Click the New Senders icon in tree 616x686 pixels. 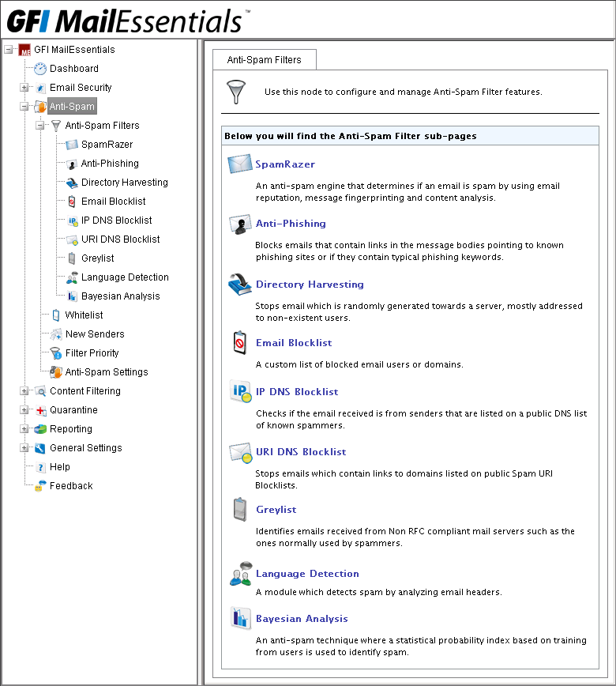(56, 334)
